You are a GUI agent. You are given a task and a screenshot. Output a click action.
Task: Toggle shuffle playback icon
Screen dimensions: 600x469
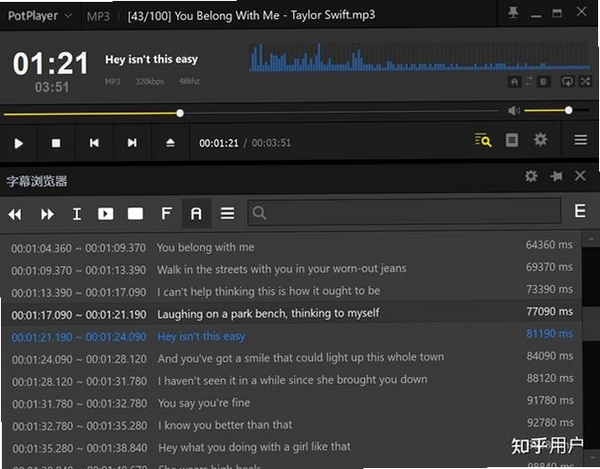pyautogui.click(x=585, y=81)
